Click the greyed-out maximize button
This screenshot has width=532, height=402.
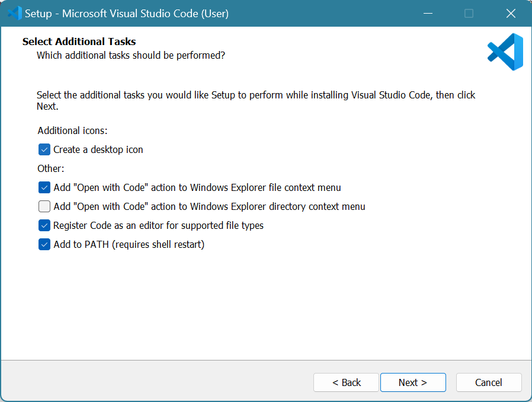tap(469, 13)
